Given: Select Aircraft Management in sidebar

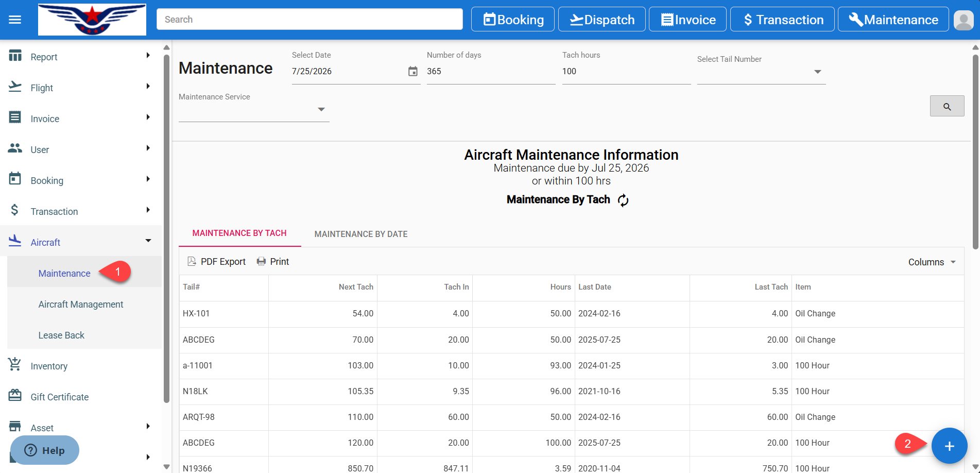Looking at the screenshot, I should (81, 305).
